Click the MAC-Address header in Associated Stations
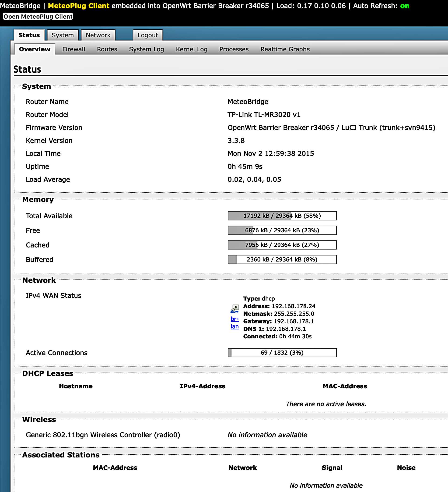This screenshot has width=448, height=492. coord(115,467)
